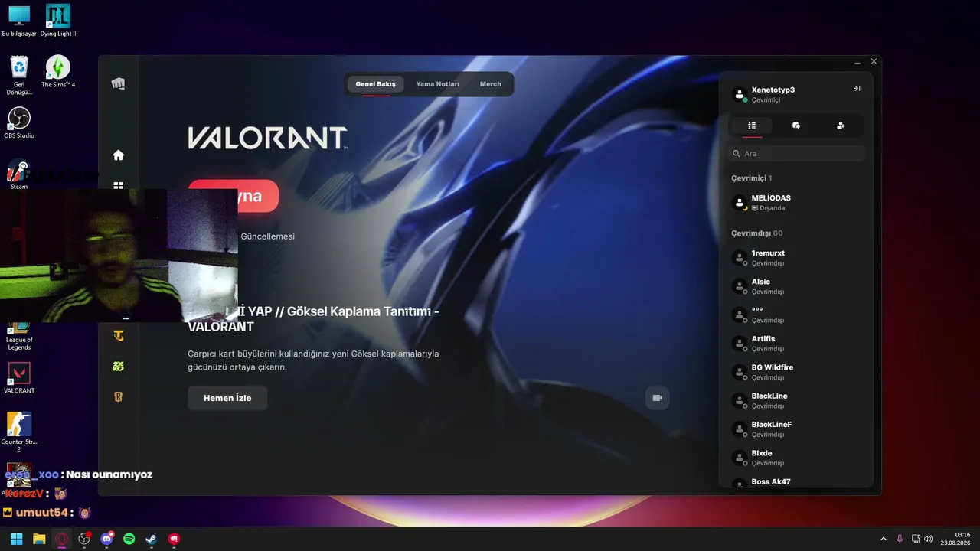Select Teamfight Tactics in the sidebar

118,335
